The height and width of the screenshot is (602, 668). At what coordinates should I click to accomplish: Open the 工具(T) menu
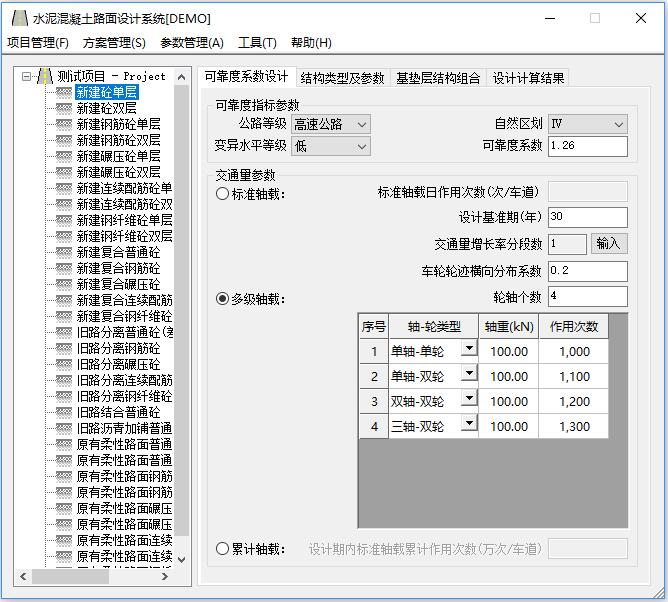[x=257, y=43]
